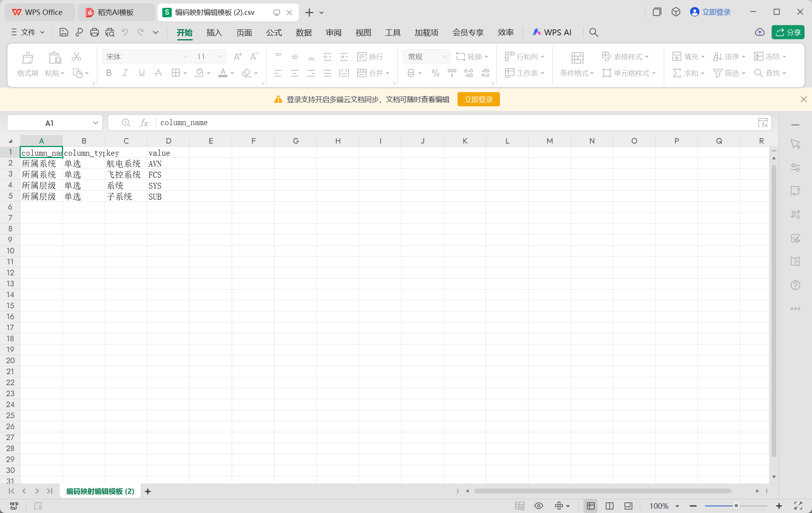Open the help icon in the right sidebar
The height and width of the screenshot is (513, 812).
pyautogui.click(x=795, y=285)
